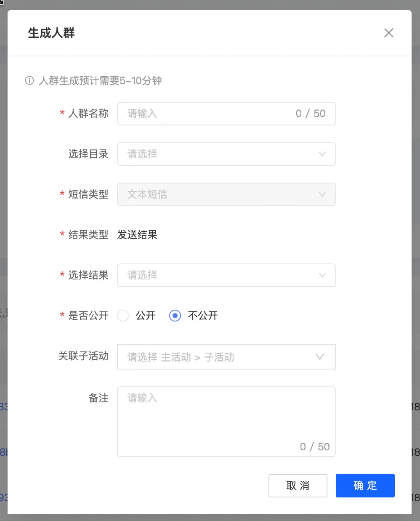The width and height of the screenshot is (420, 521).
Task: Click the 取消 button
Action: click(298, 486)
